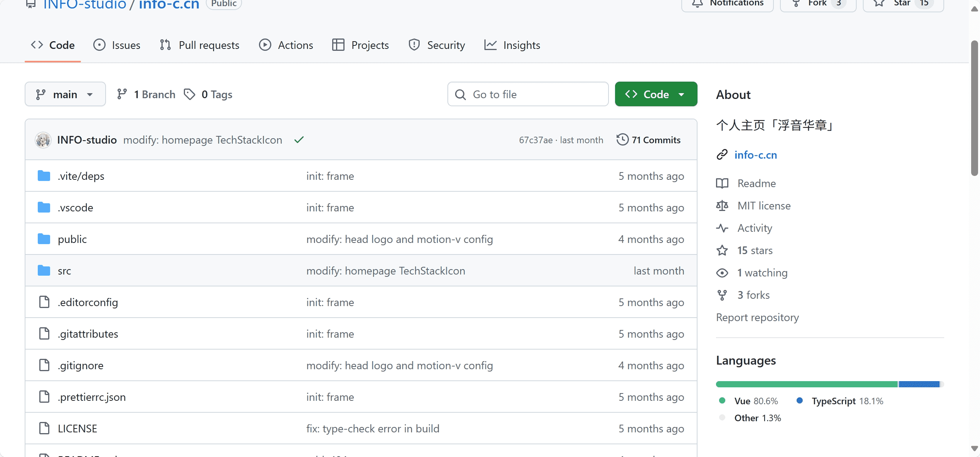Open the INFO-studio author link
Screen dimensions: 980x457
point(87,140)
